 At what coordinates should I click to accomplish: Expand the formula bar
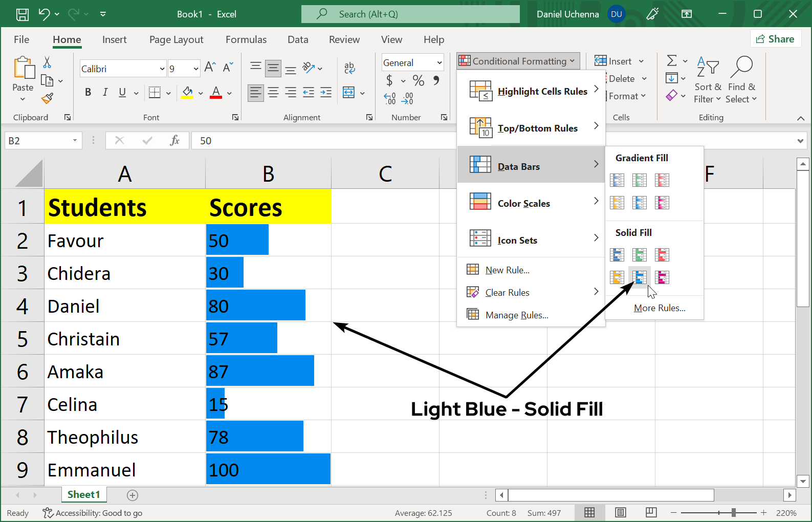(x=801, y=141)
